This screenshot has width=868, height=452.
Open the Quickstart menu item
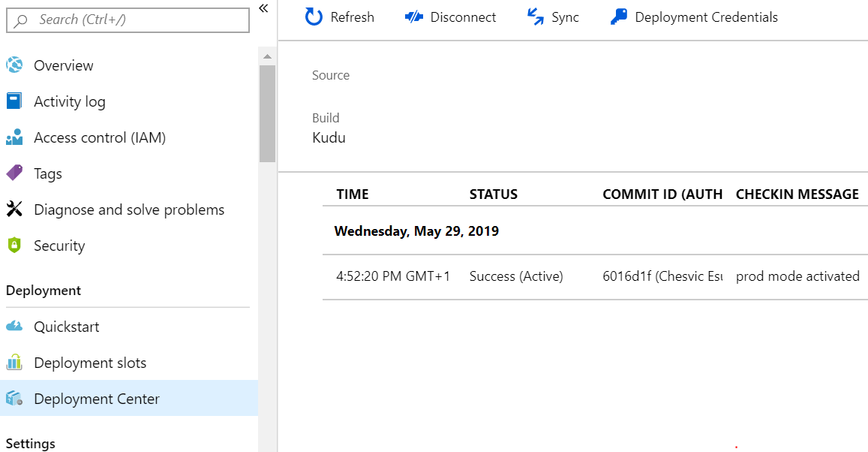[x=129, y=327]
